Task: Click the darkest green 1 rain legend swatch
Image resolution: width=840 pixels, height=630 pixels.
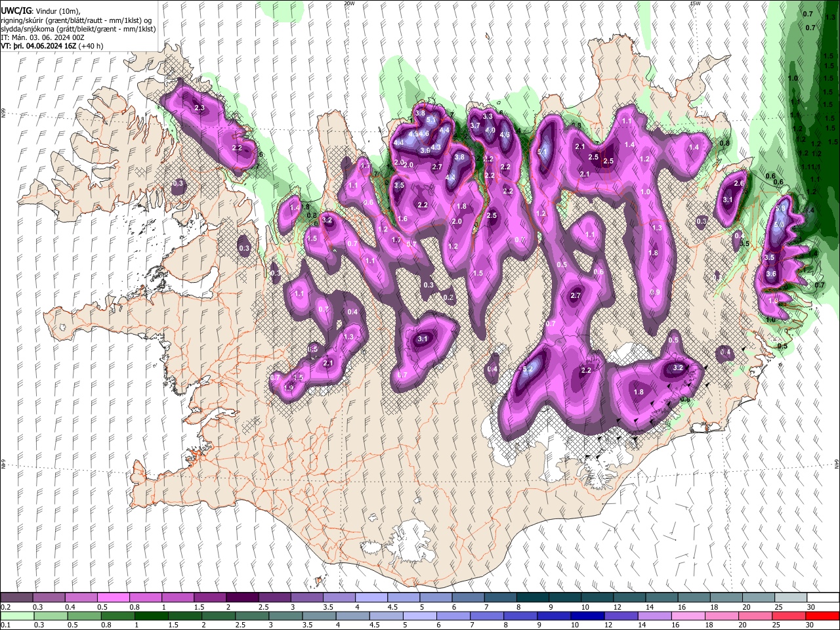Action: (151, 616)
